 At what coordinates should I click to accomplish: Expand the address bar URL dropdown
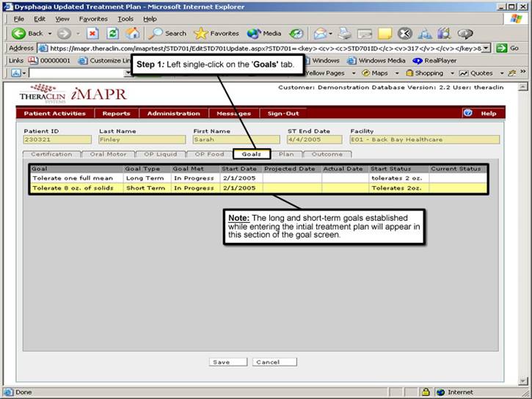(x=485, y=48)
